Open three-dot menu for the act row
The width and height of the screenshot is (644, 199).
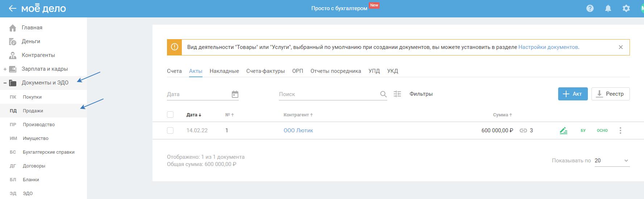pos(620,130)
